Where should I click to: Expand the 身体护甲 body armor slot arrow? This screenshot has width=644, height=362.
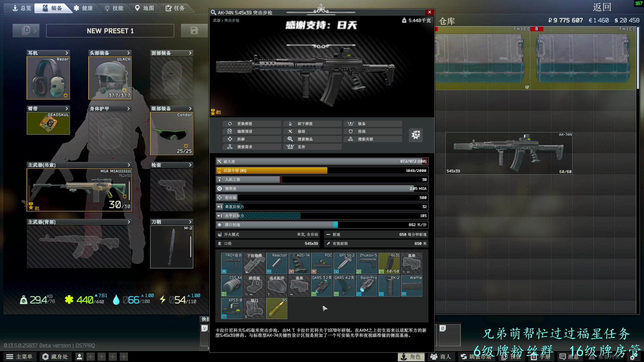point(128,109)
